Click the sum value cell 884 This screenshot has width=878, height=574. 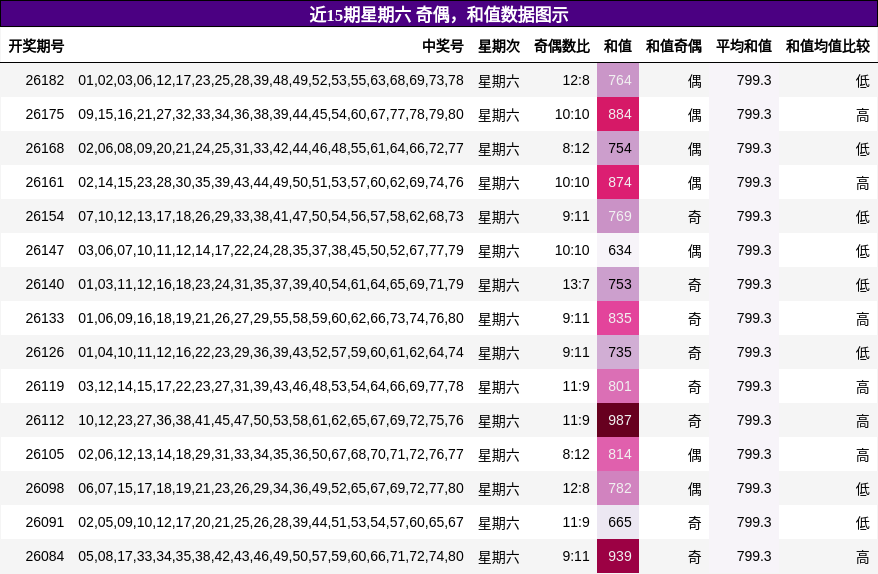coord(618,114)
